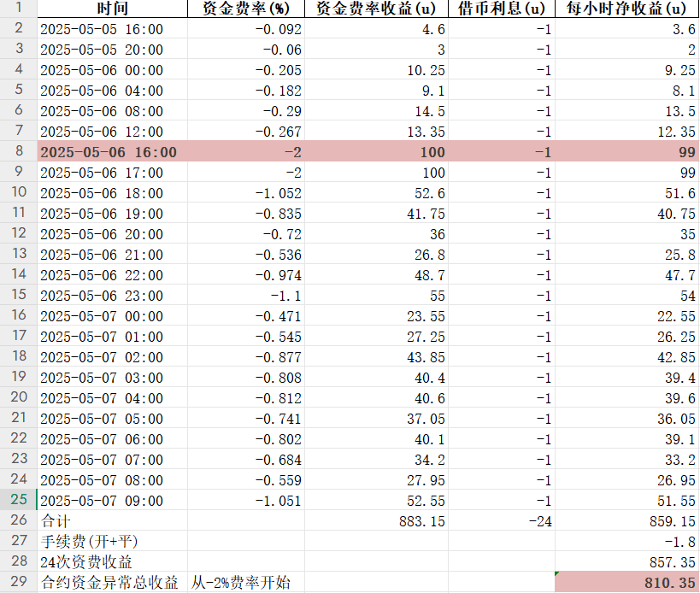Select row header number 8

[18, 151]
